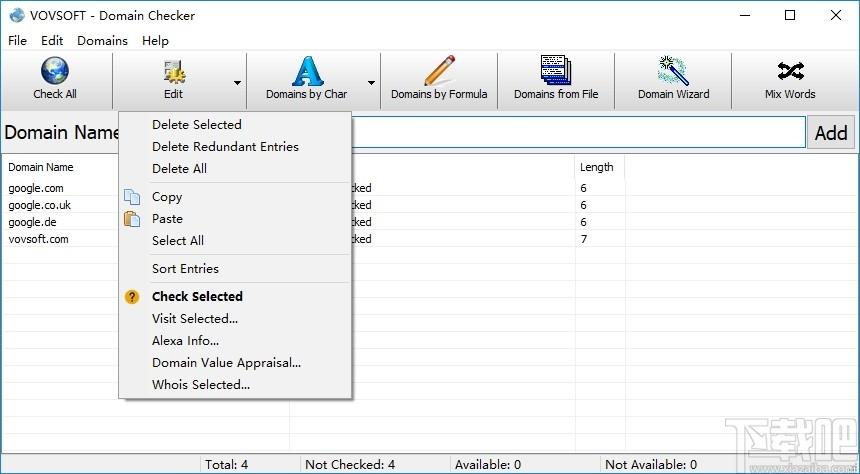Image resolution: width=860 pixels, height=474 pixels.
Task: Click the Mix Words shuffle icon
Action: point(790,71)
